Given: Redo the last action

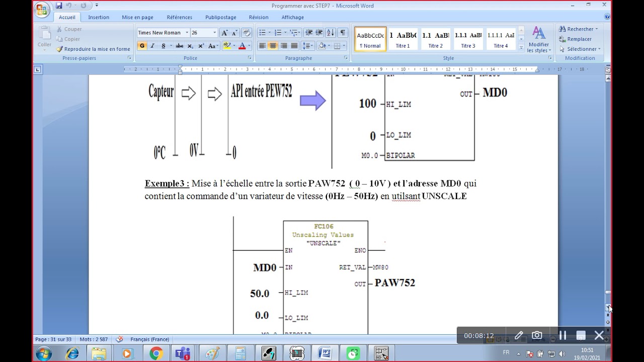Looking at the screenshot, I should pos(84,6).
